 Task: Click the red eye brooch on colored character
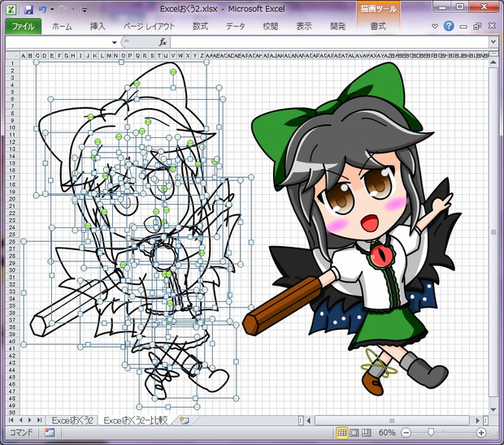pyautogui.click(x=380, y=257)
